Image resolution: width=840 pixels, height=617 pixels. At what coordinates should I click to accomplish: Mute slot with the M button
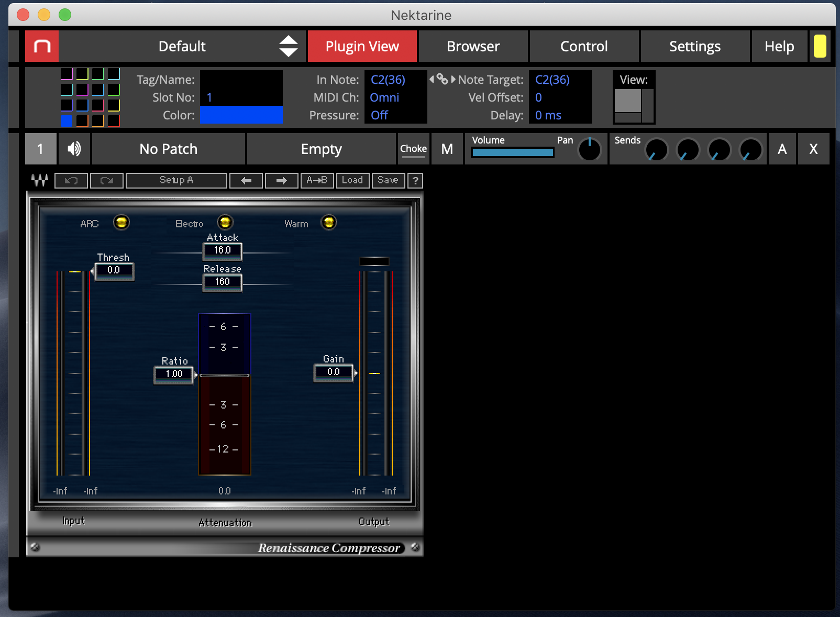[447, 149]
